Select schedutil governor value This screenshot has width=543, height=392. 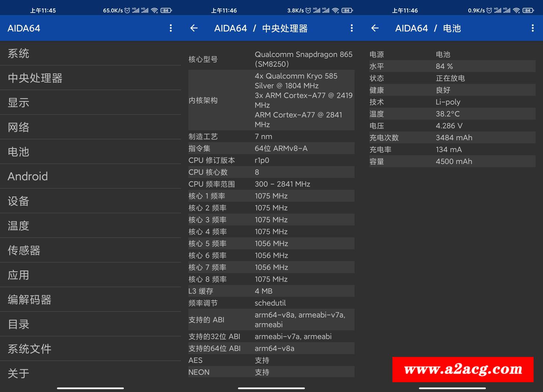[270, 303]
